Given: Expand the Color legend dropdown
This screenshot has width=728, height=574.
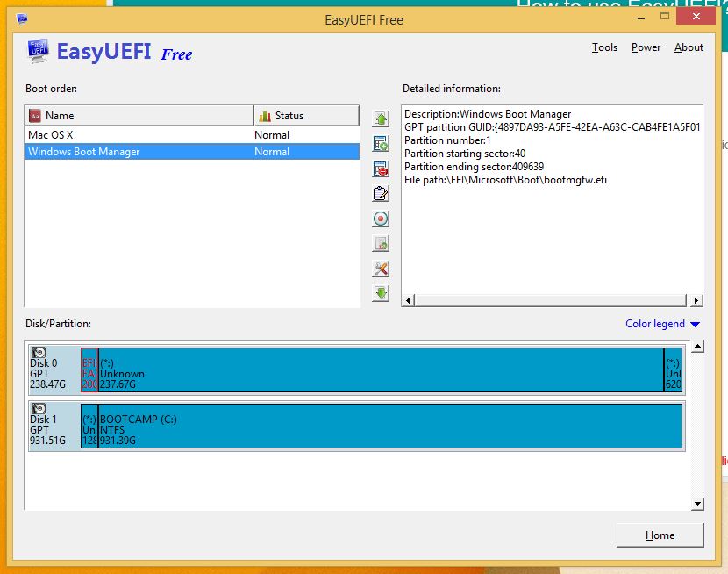Looking at the screenshot, I should click(662, 324).
